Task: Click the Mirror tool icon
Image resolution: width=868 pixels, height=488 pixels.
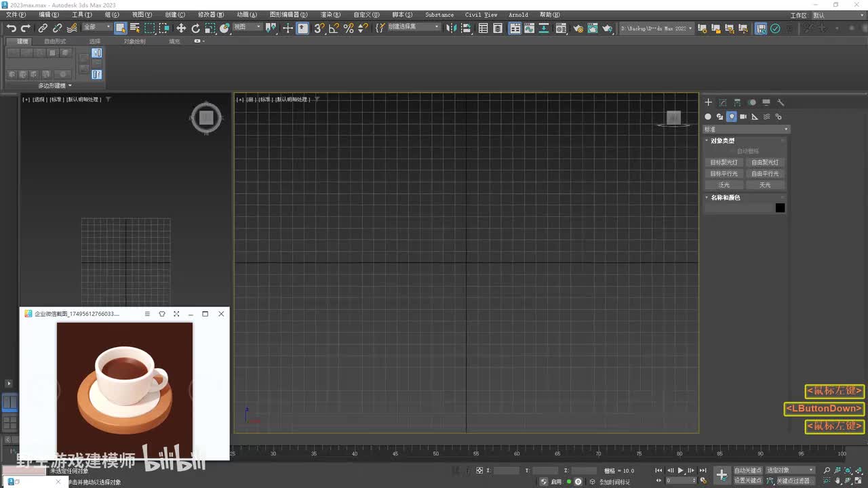Action: pyautogui.click(x=453, y=28)
